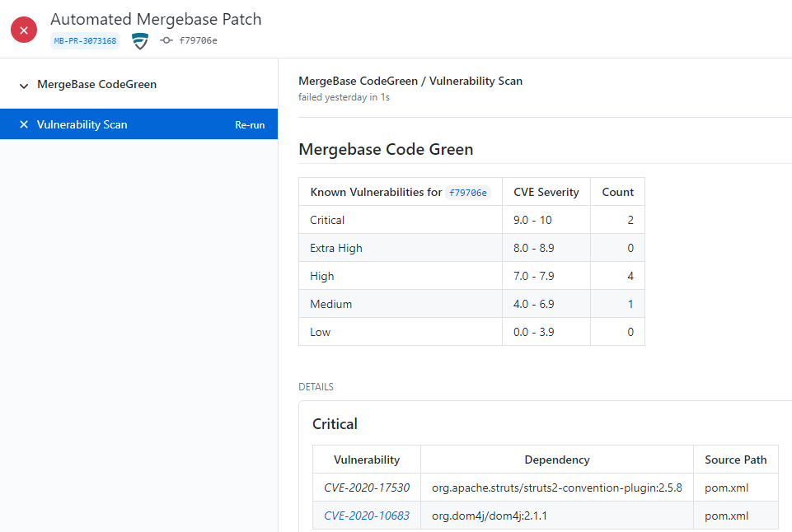Click the Critical details section heading
792x532 pixels.
(335, 424)
